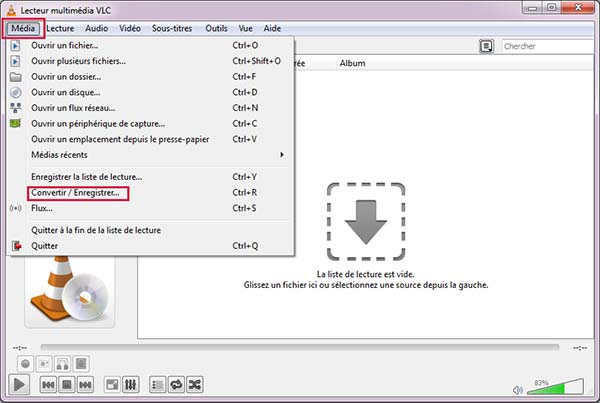Skip to next media track

tap(85, 384)
